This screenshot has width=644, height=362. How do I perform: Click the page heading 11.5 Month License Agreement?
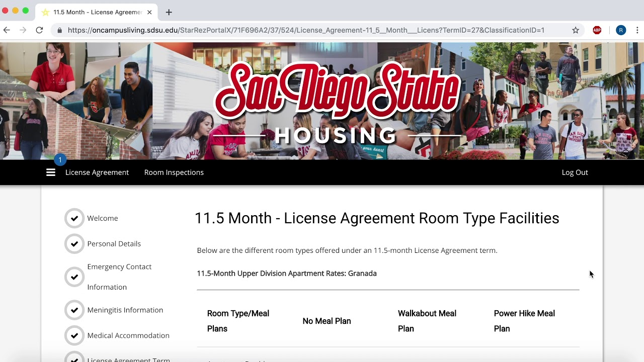coord(377,218)
